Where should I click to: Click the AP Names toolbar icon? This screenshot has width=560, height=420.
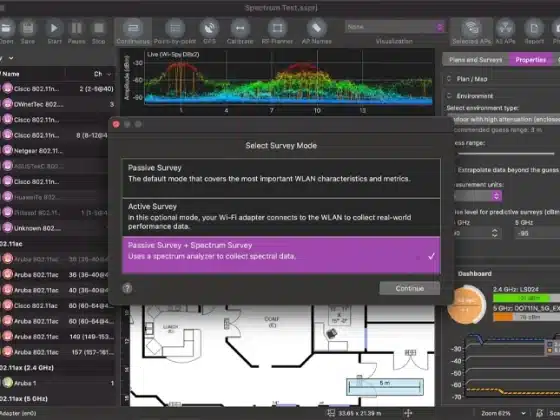(x=316, y=28)
